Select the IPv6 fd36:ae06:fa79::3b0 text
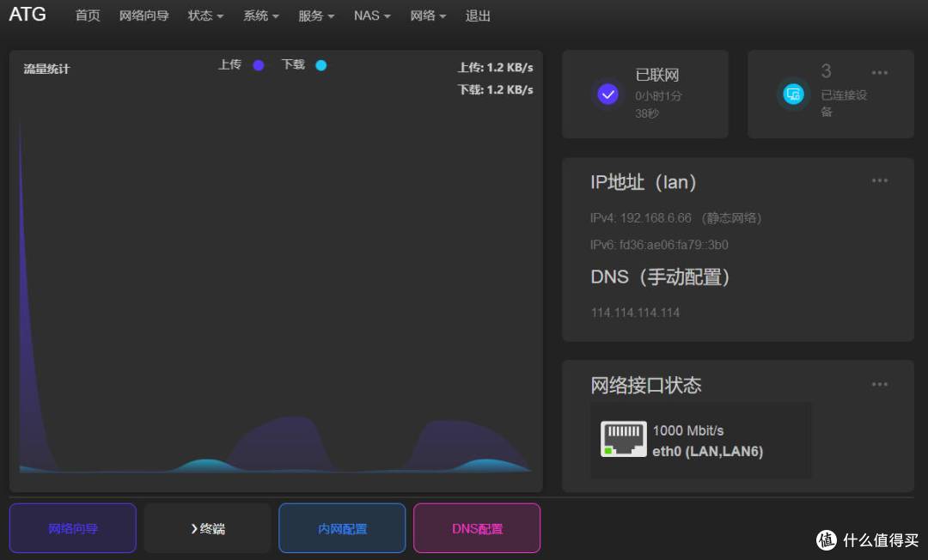The width and height of the screenshot is (928, 560). tap(659, 245)
